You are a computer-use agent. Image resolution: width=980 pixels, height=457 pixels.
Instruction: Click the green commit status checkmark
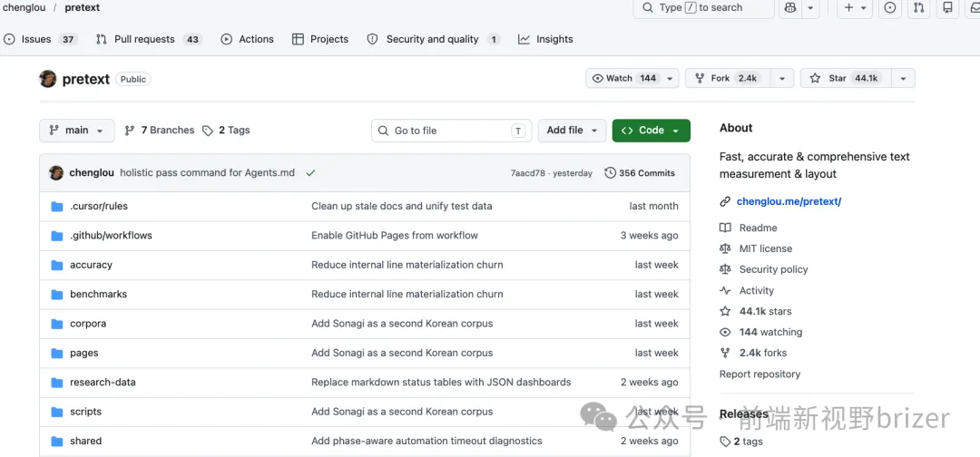[310, 173]
